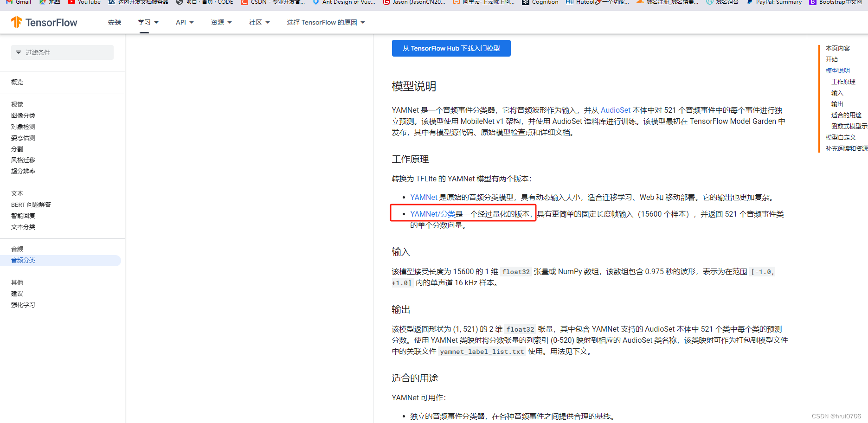
Task: Select 分割 in the sidebar
Action: coord(17,149)
